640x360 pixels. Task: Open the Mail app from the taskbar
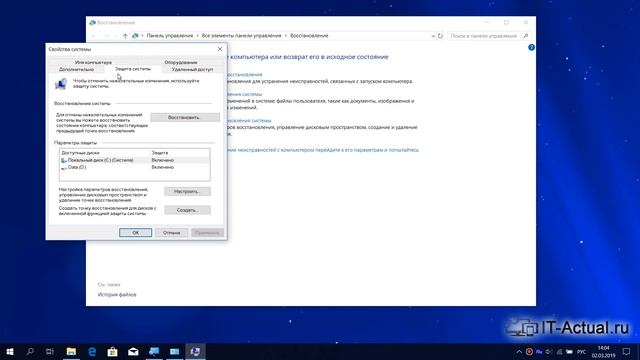pos(133,351)
